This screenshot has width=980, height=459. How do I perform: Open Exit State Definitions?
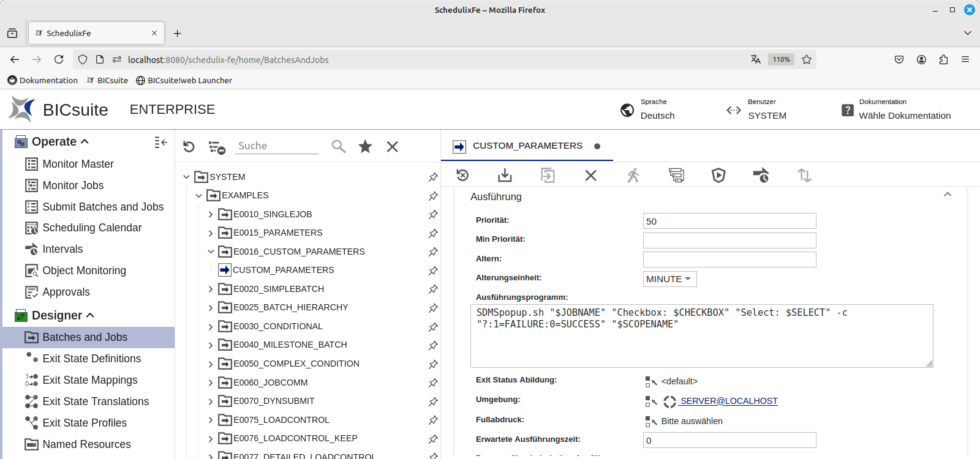(91, 359)
